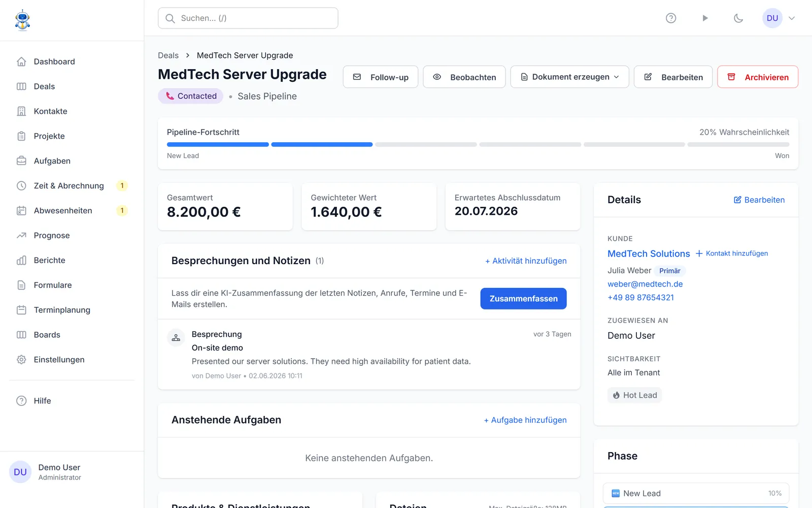This screenshot has width=812, height=508.
Task: Click the Archivieren button
Action: [758, 77]
